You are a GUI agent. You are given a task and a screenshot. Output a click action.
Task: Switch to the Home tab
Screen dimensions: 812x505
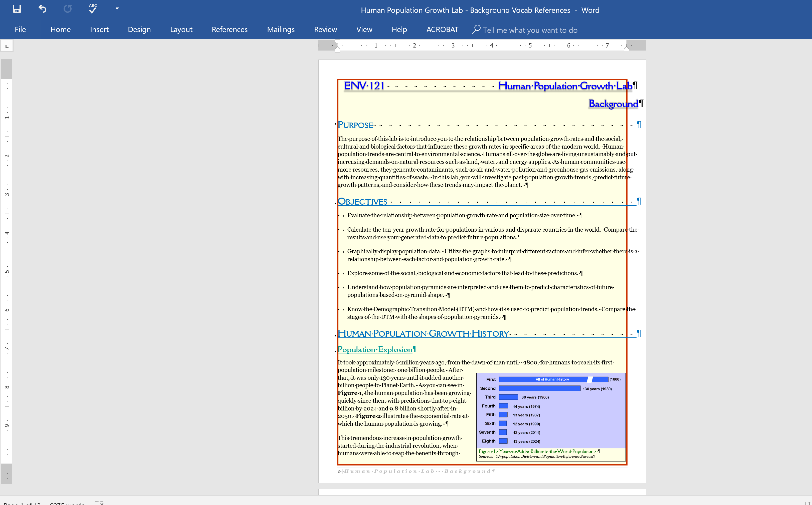[61, 30]
